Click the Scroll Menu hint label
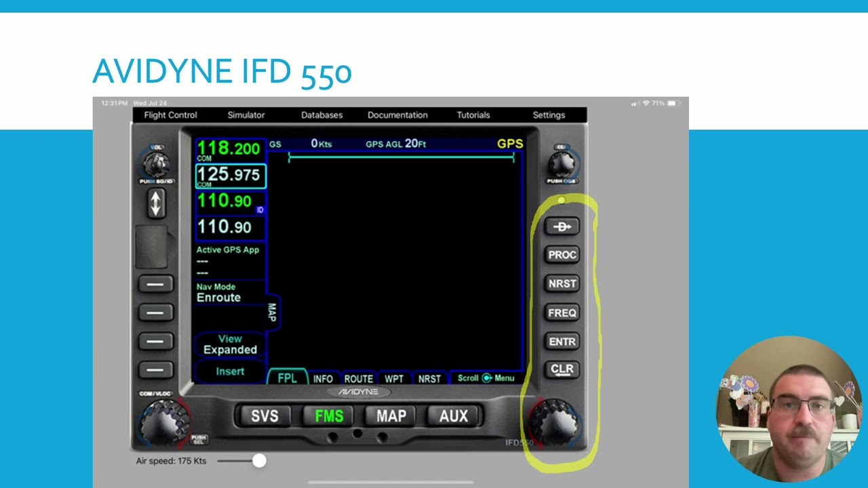 point(486,378)
